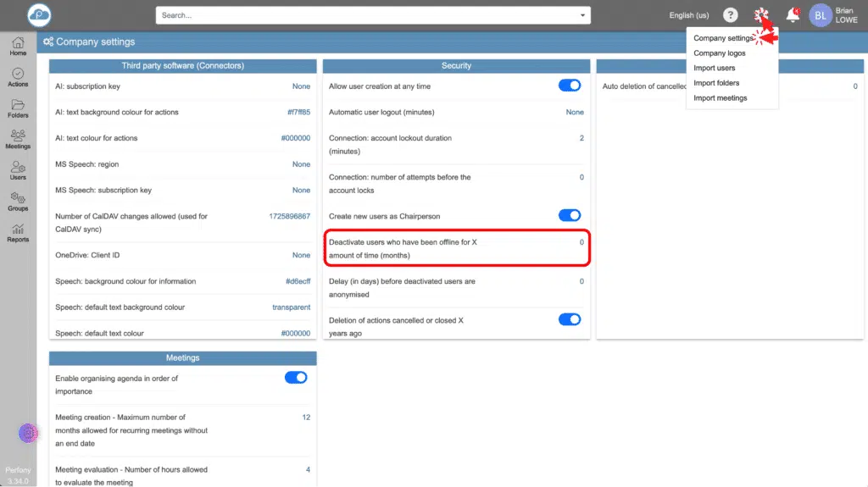Toggle Enable organising agenda in order of importance
The height and width of the screenshot is (487, 868).
[296, 378]
